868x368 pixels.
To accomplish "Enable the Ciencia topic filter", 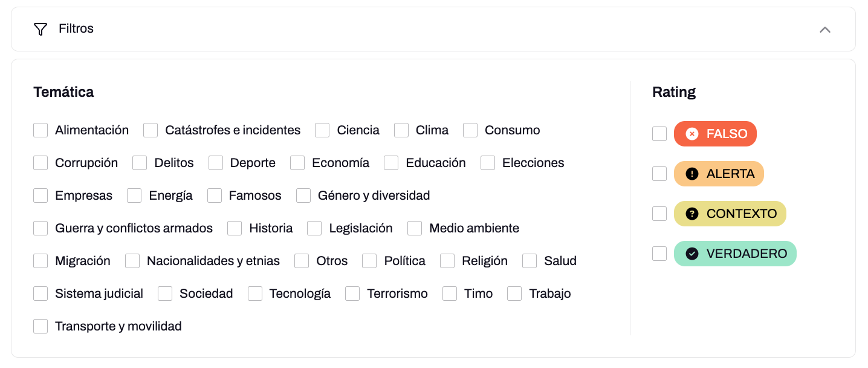I will (322, 130).
